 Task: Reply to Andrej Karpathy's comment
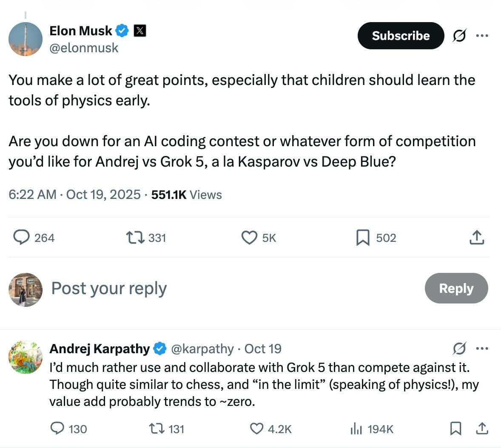(x=57, y=428)
